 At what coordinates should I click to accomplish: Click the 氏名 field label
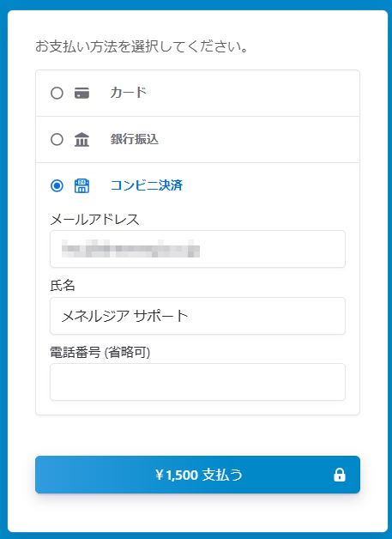63,285
